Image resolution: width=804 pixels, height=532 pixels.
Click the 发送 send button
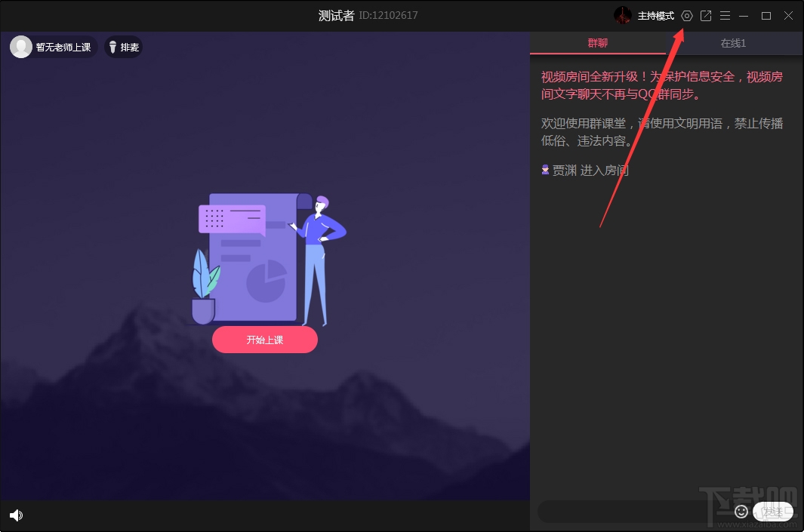[x=773, y=511]
